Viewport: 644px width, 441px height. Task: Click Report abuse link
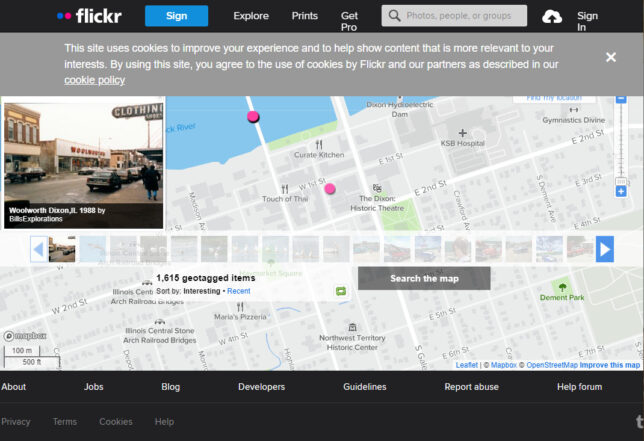472,387
